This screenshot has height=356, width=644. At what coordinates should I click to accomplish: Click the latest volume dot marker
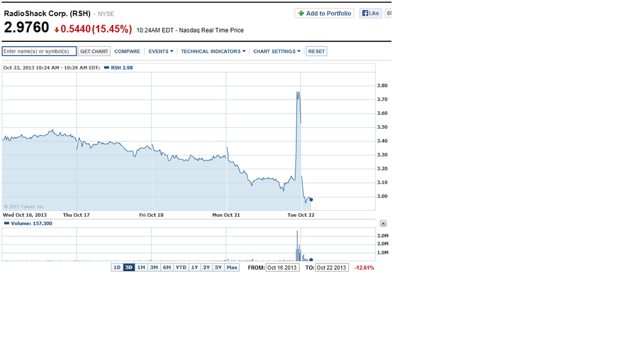pyautogui.click(x=311, y=259)
